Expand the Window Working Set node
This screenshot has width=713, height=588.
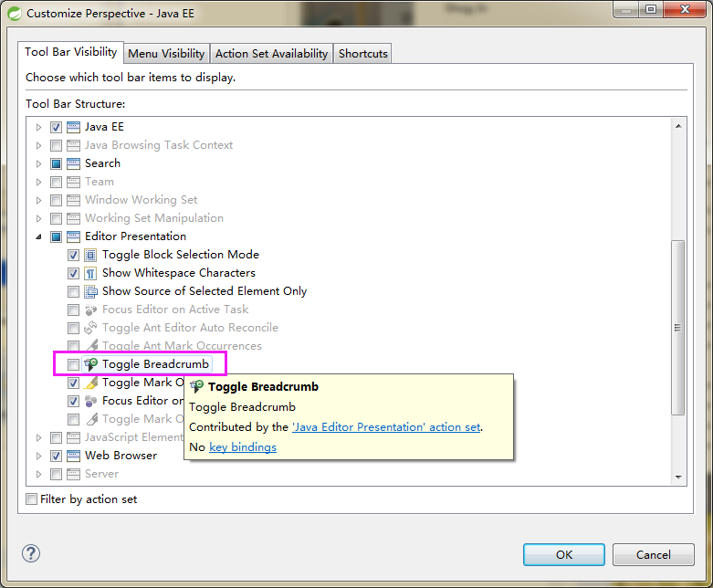pos(38,201)
